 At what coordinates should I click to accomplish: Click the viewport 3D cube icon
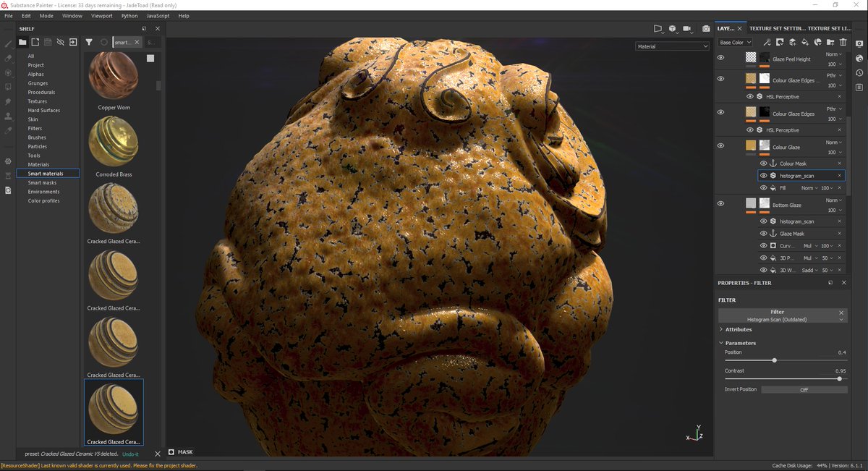[673, 28]
